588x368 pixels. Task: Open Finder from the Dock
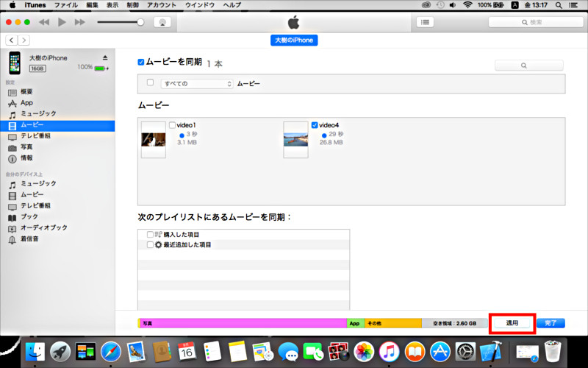click(x=35, y=353)
